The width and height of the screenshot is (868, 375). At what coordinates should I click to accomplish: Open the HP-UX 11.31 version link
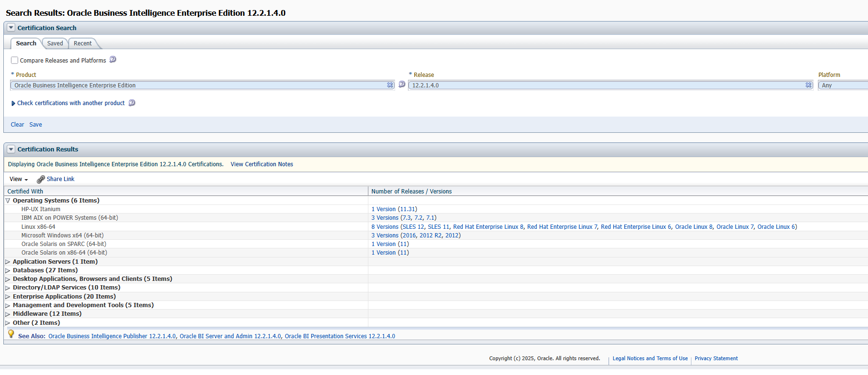[408, 209]
